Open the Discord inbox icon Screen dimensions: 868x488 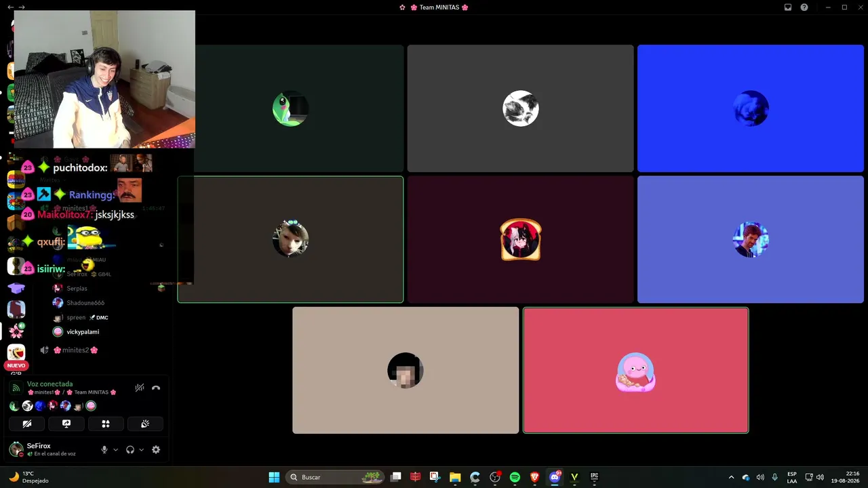pos(788,7)
